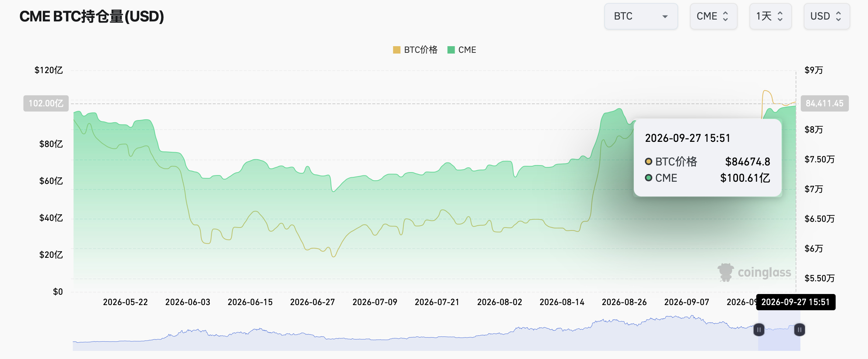This screenshot has width=868, height=359.
Task: Click the 2026-07-21 x-axis date label
Action: point(437,302)
